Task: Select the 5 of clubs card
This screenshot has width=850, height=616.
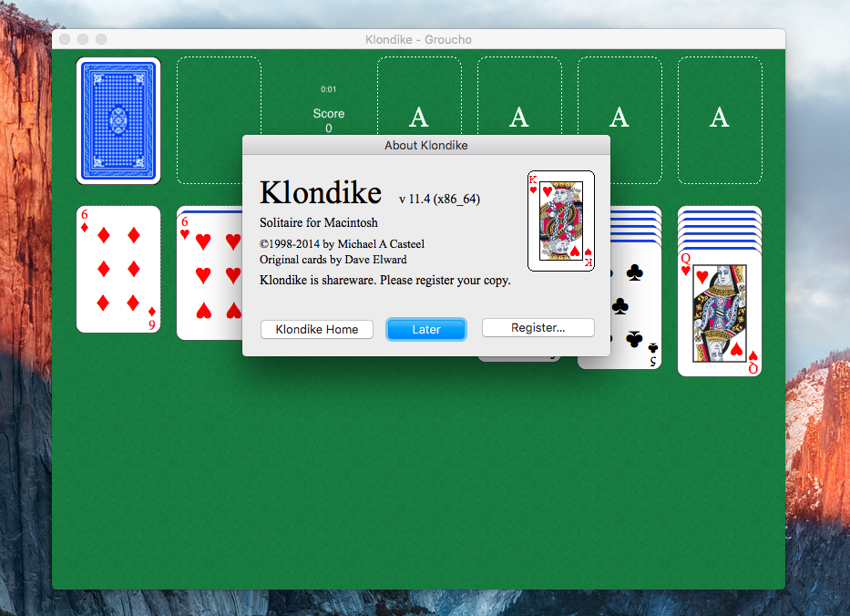Action: point(636,306)
